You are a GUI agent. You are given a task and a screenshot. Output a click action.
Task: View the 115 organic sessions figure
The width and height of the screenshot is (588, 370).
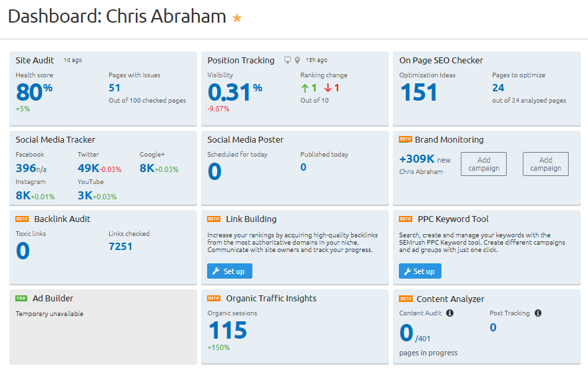click(x=228, y=330)
